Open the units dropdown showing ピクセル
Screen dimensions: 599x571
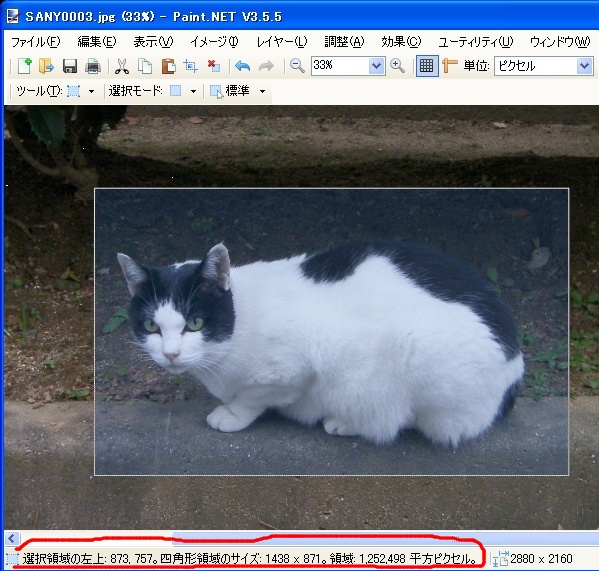click(x=584, y=66)
